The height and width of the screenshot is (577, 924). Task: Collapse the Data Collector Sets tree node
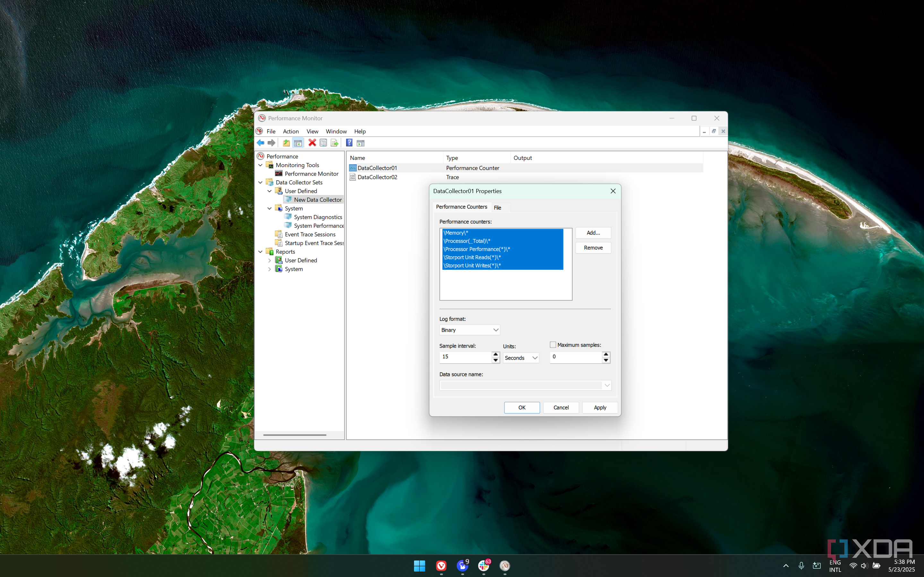[260, 182]
